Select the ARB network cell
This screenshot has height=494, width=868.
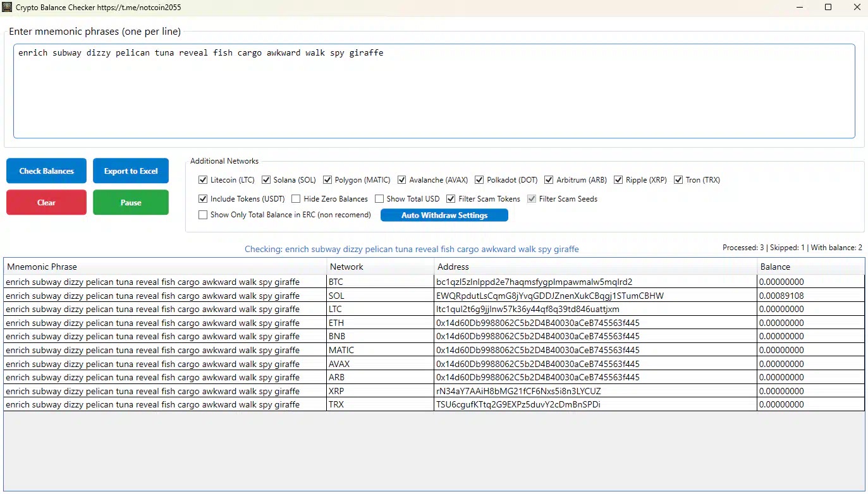point(381,377)
